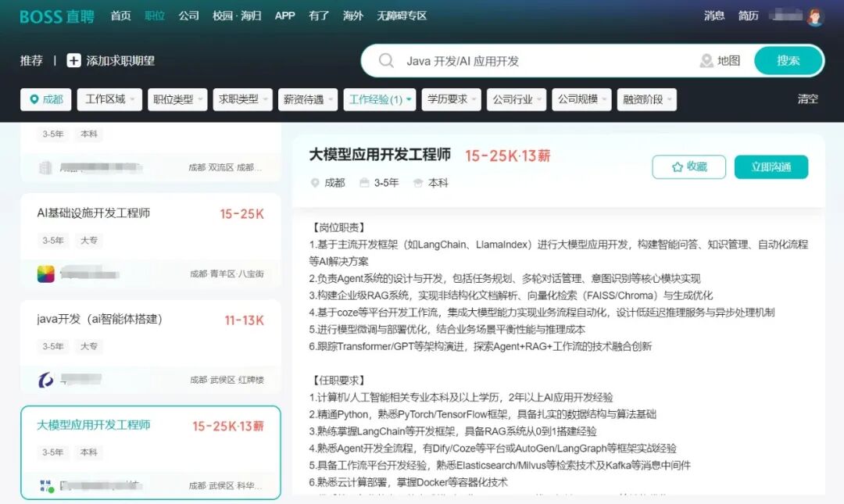Image resolution: width=844 pixels, height=504 pixels.
Task: Click company logo under java开发 listing
Action: point(46,380)
